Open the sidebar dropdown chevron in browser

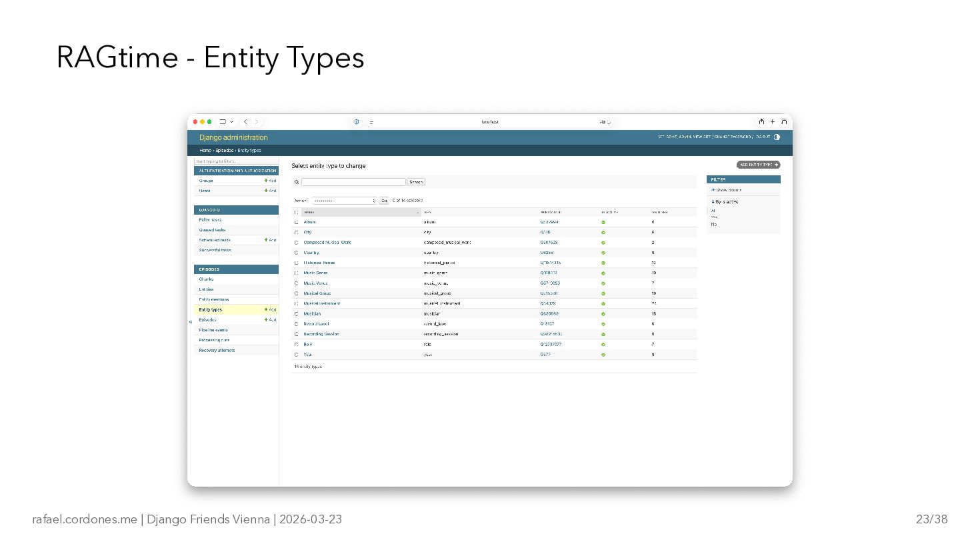click(232, 122)
